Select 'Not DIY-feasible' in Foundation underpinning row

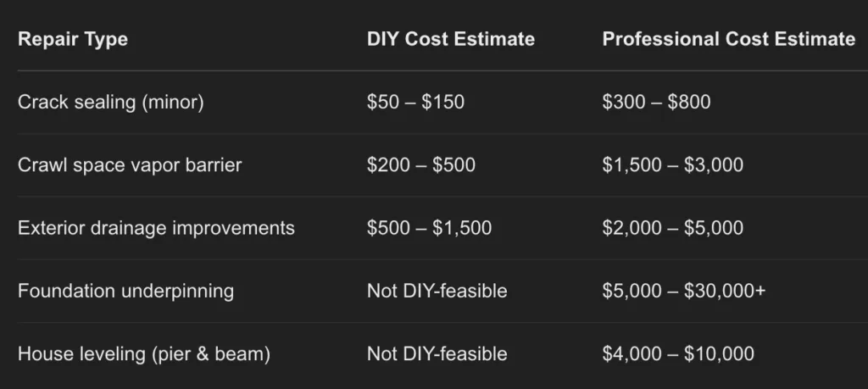pos(437,291)
